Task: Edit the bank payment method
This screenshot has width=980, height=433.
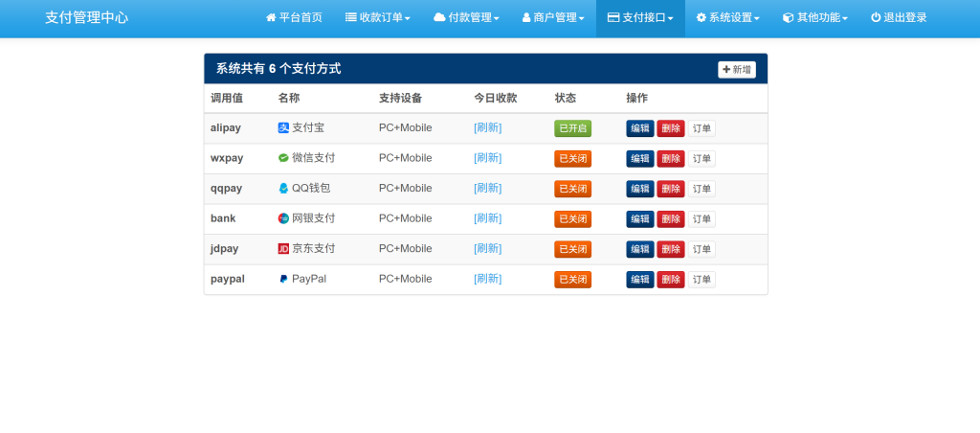Action: click(x=640, y=219)
